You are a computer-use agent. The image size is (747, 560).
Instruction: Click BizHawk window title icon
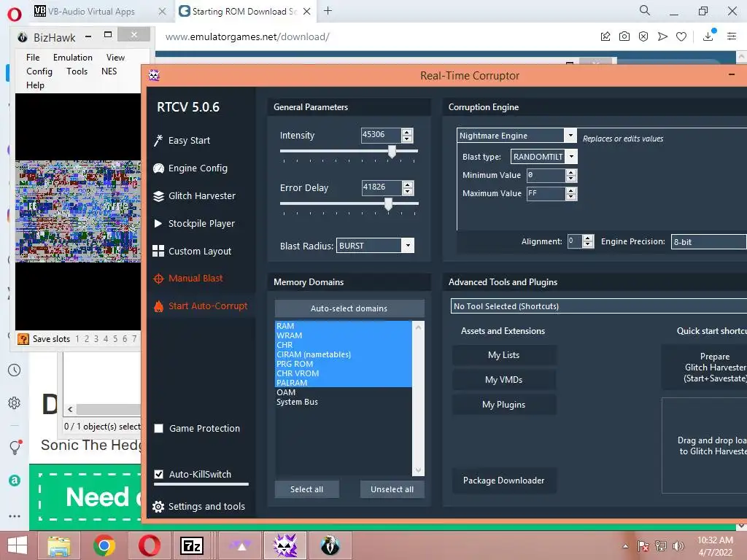[23, 37]
